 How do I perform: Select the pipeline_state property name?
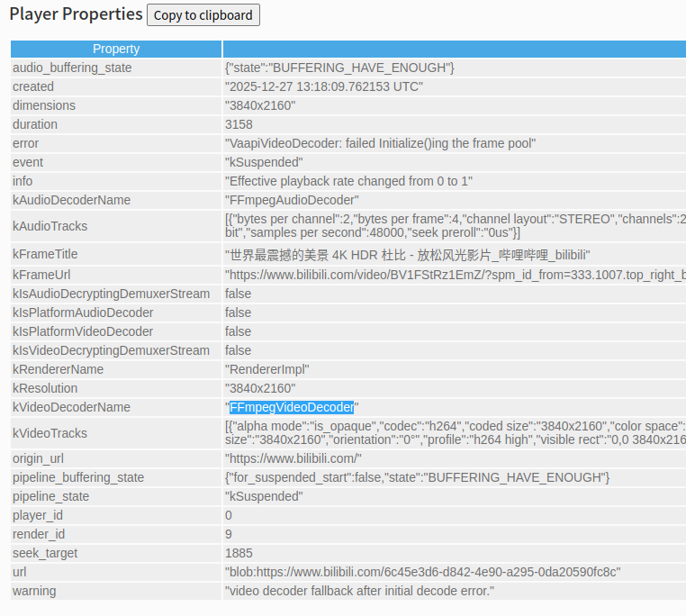coord(50,496)
